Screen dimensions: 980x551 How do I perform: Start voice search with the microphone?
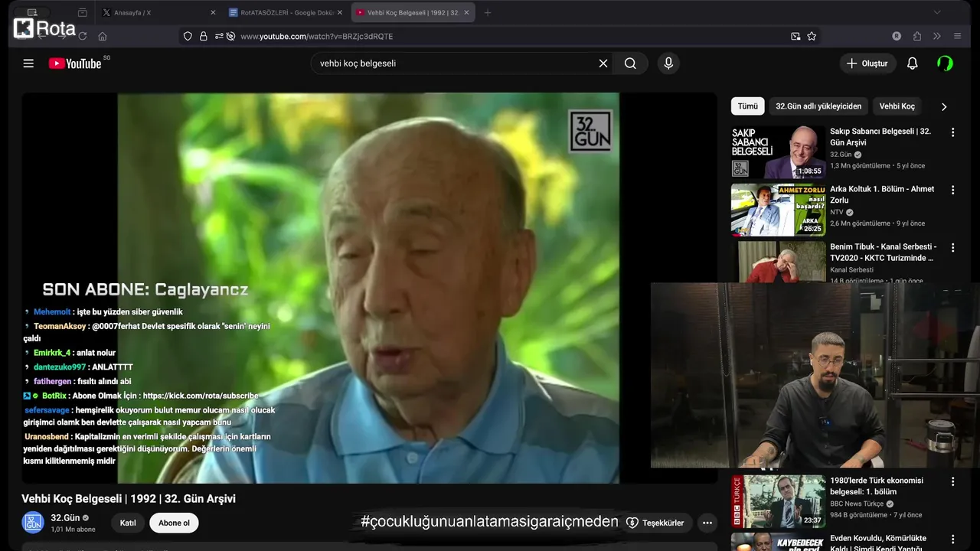pyautogui.click(x=668, y=64)
